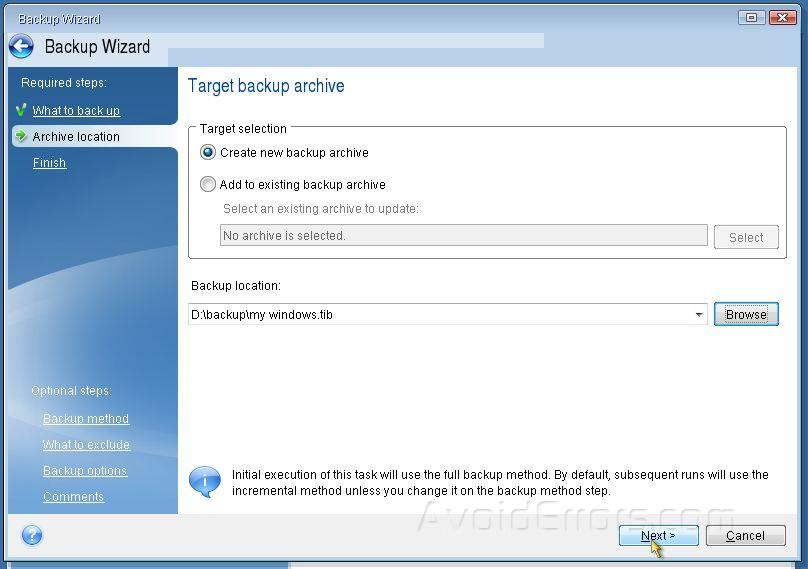The image size is (808, 569).
Task: Select Add to existing backup archive option
Action: pos(208,185)
